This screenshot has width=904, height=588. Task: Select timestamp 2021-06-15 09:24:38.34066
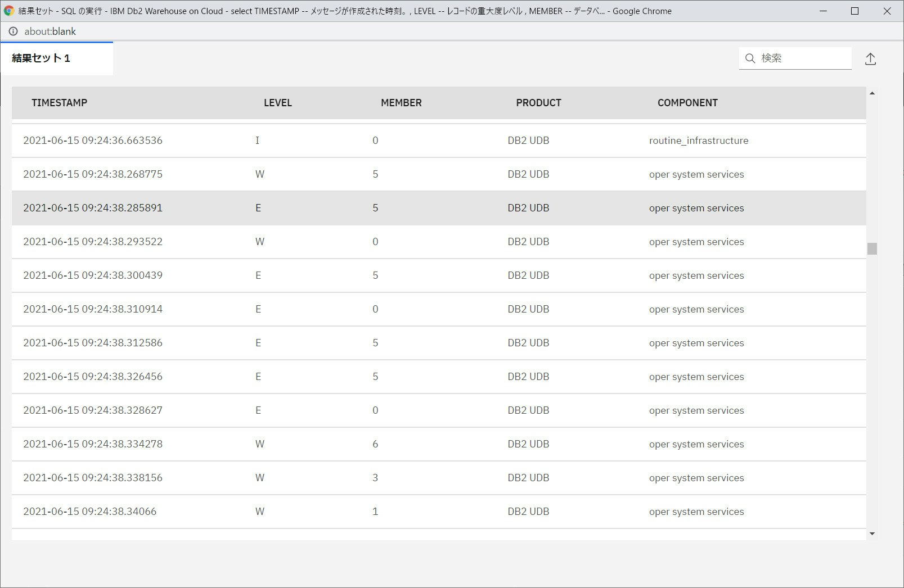coord(90,512)
